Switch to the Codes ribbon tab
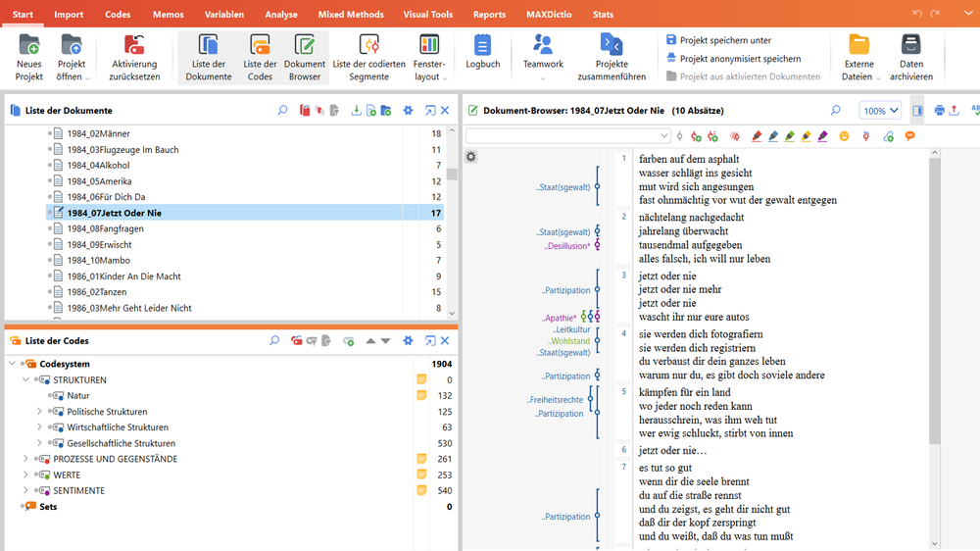 pos(118,14)
